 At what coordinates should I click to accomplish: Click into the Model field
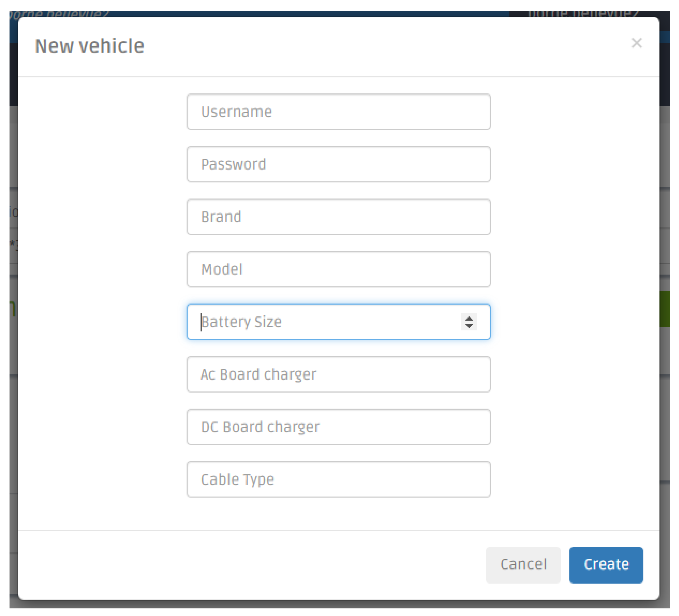pyautogui.click(x=339, y=269)
